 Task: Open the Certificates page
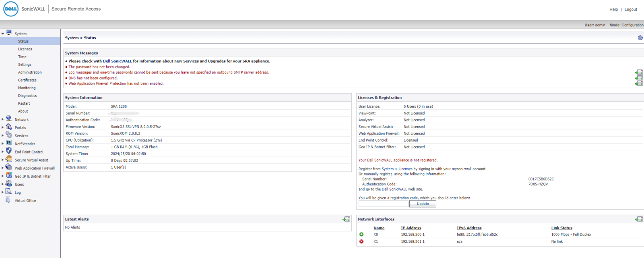[27, 80]
